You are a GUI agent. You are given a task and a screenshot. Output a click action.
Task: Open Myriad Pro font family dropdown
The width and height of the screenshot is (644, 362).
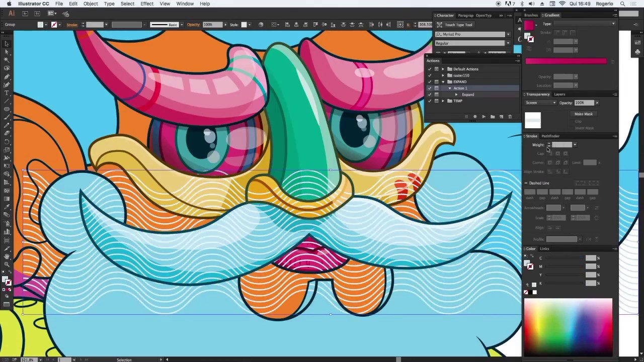tap(508, 34)
